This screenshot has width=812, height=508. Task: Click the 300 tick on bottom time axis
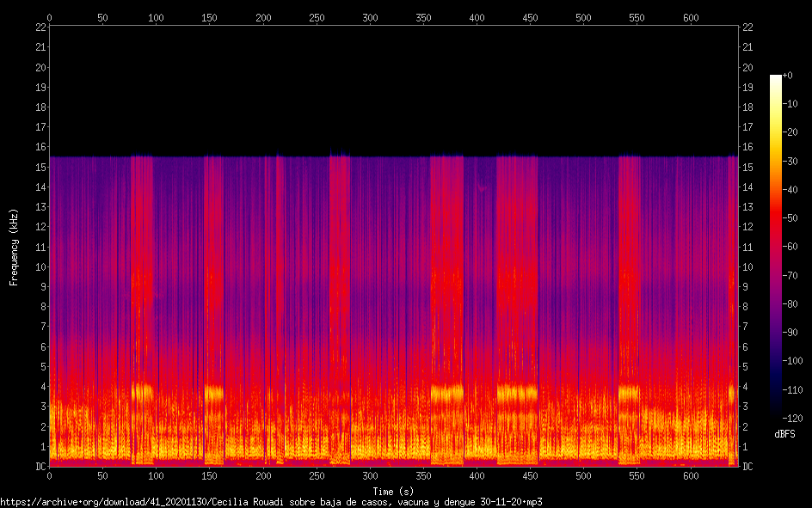click(x=370, y=476)
